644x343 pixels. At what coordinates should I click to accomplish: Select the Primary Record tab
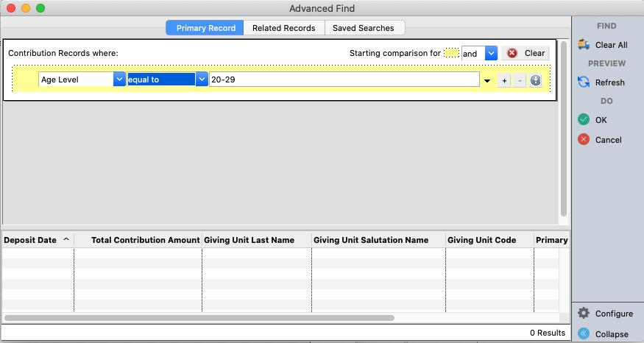(205, 28)
